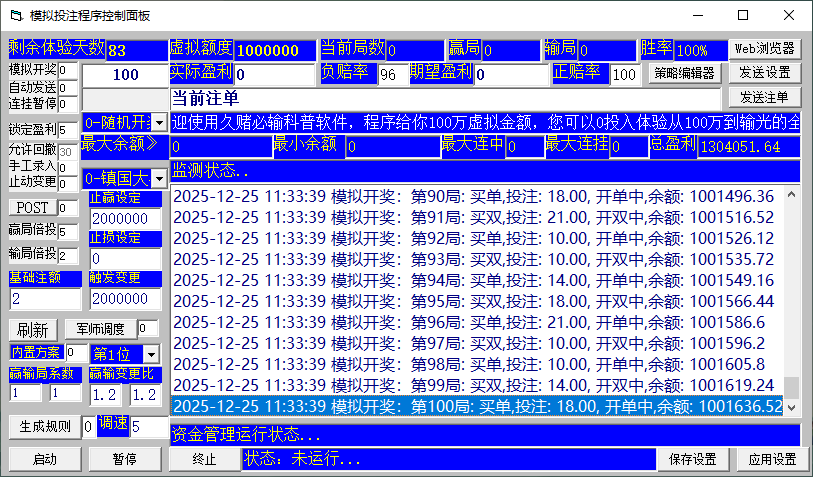Click the 基础注额 input field

[45, 299]
